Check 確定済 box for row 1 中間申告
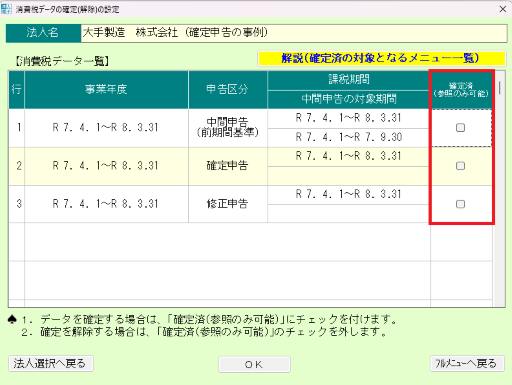This screenshot has width=512, height=385. click(x=460, y=128)
